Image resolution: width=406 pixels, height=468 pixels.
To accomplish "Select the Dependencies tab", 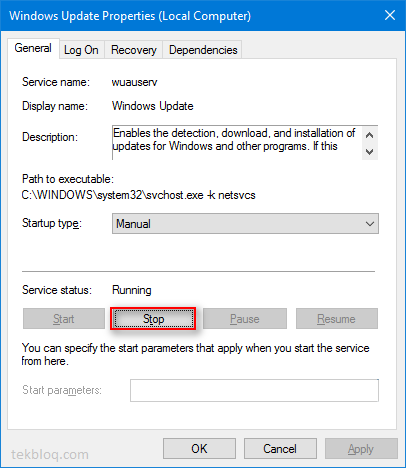I will click(x=203, y=50).
